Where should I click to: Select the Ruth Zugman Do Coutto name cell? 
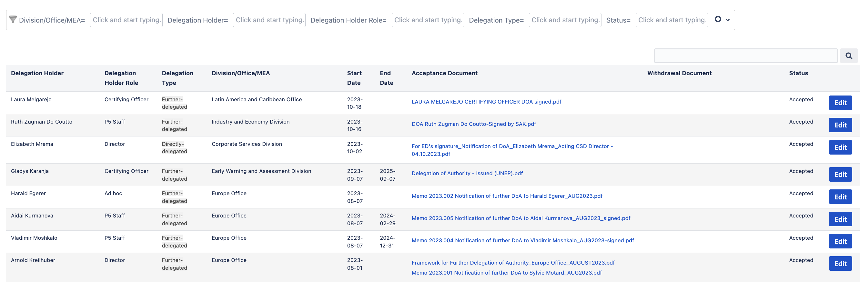coord(41,122)
